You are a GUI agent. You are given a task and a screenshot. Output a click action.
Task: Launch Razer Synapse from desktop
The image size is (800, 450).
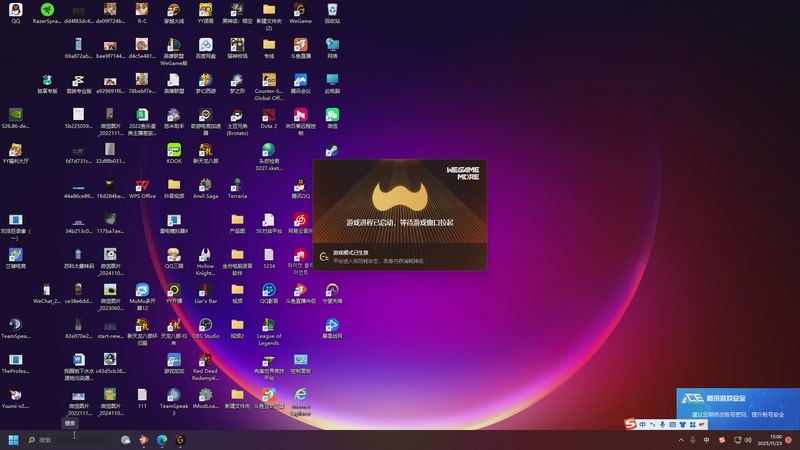[x=47, y=13]
